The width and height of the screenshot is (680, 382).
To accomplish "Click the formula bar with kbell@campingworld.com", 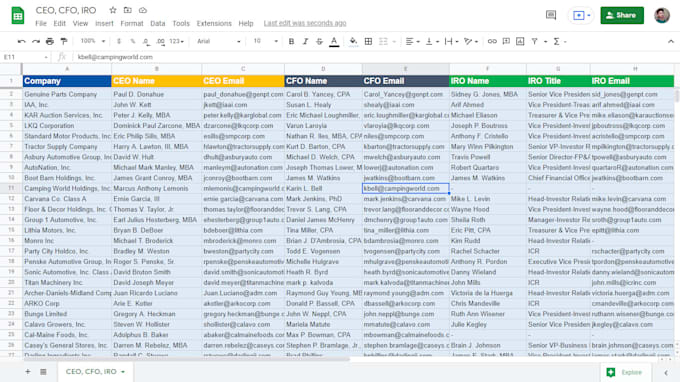I will click(373, 57).
